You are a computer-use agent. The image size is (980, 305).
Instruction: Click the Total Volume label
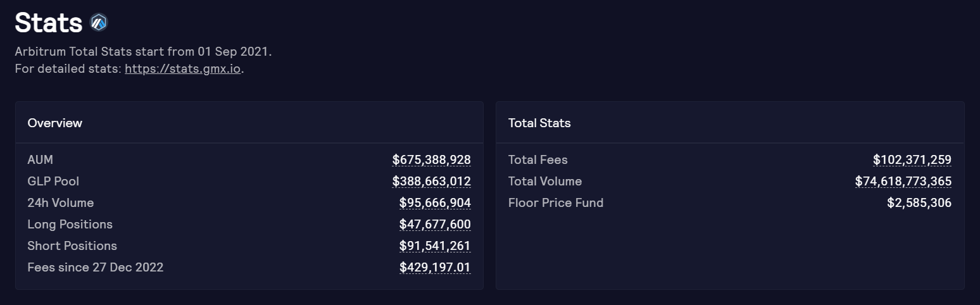pyautogui.click(x=545, y=181)
